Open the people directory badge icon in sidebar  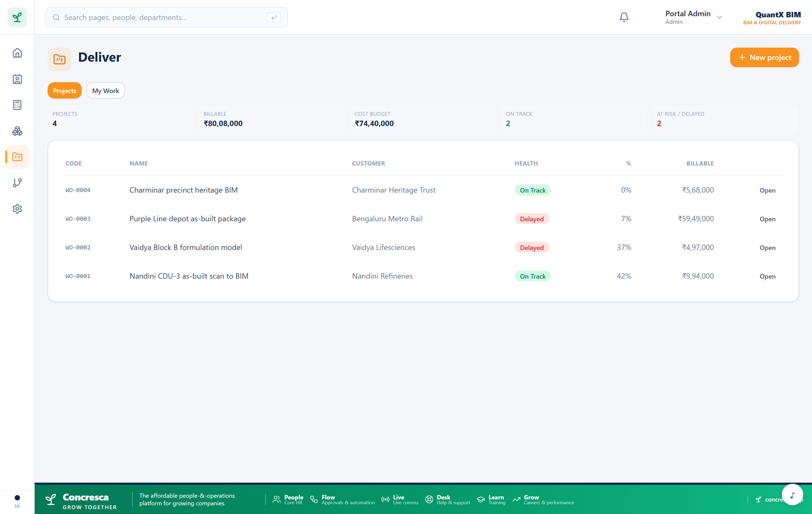pos(17,79)
